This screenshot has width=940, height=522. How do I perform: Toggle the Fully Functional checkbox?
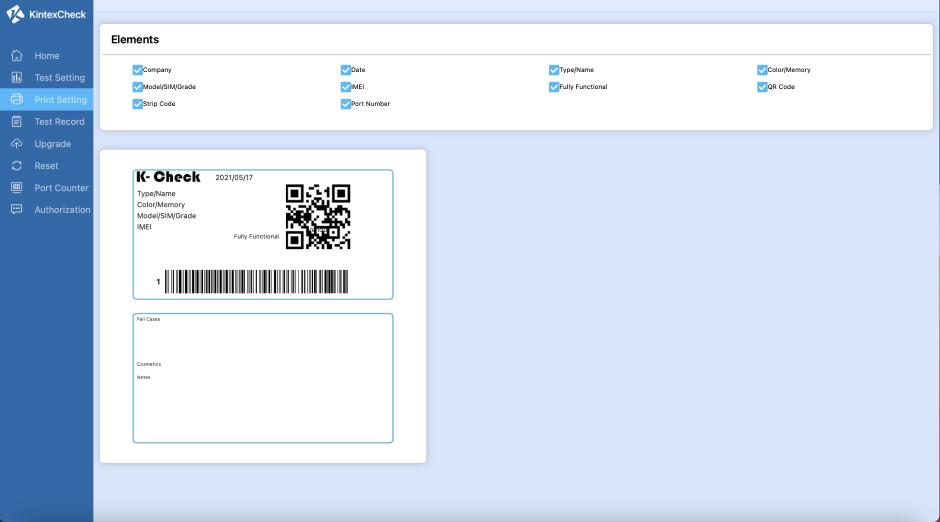pos(554,87)
